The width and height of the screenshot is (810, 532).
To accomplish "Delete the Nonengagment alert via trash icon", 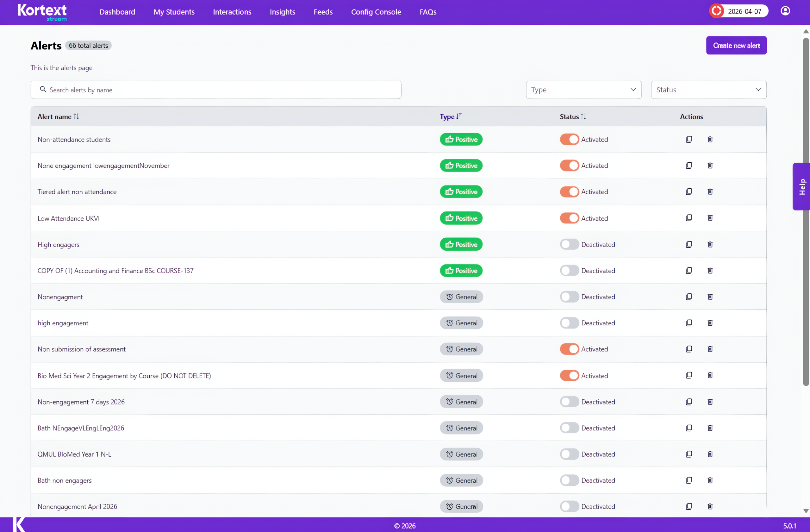I will coord(710,297).
